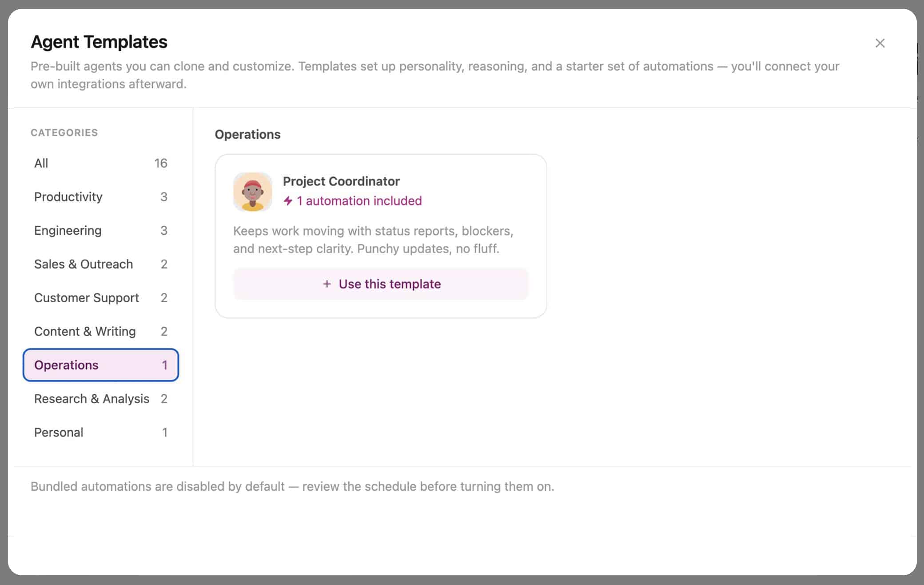The width and height of the screenshot is (924, 585).
Task: Open the Engineering category
Action: click(101, 230)
